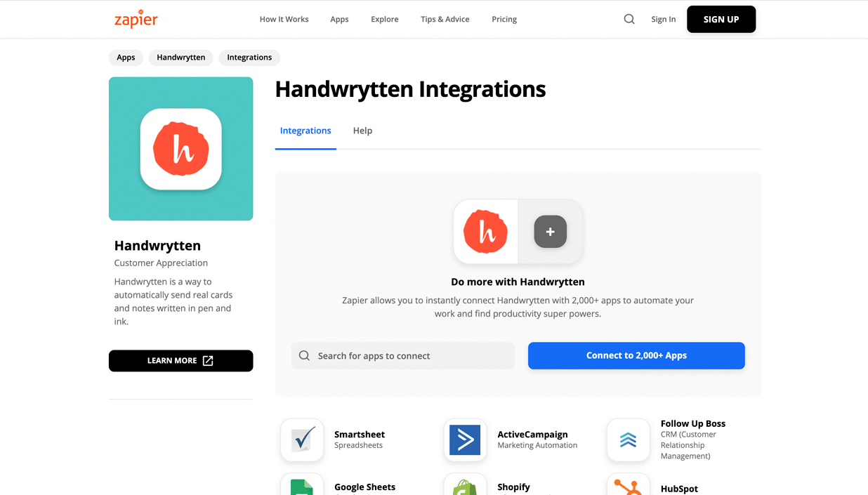The width and height of the screenshot is (868, 495).
Task: Go to the Pricing page
Action: tap(504, 19)
